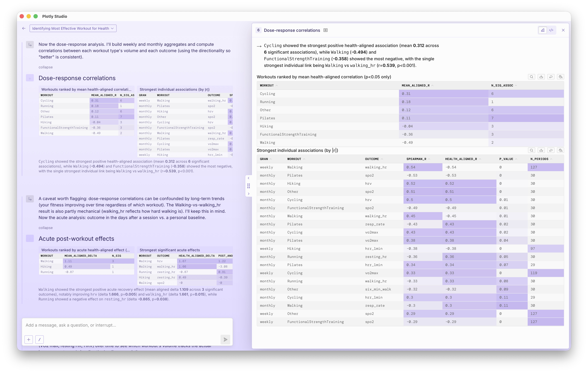Send the message with arrow button
This screenshot has width=588, height=373.
coord(225,339)
